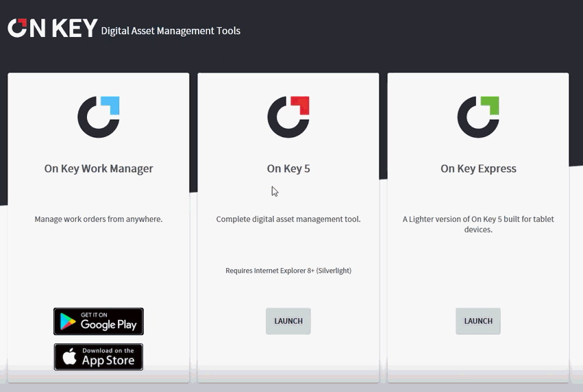Open the Get it on Google Play badge
Image resolution: width=583 pixels, height=392 pixels.
click(x=99, y=321)
